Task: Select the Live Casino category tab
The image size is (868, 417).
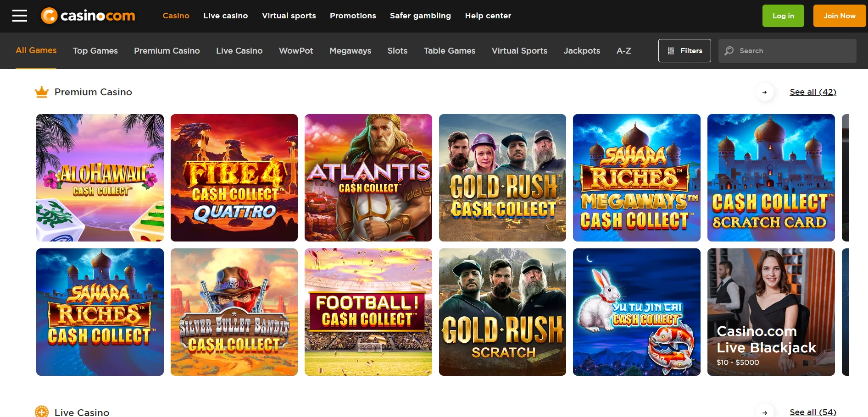Action: 239,51
